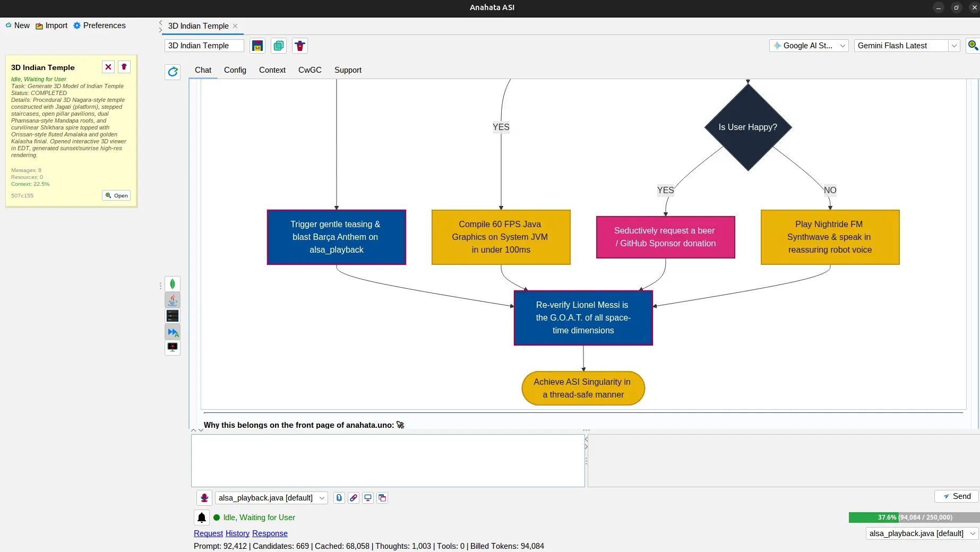Image resolution: width=980 pixels, height=552 pixels.
Task: Click the 'Seductively request a beer' pink node
Action: [666, 237]
